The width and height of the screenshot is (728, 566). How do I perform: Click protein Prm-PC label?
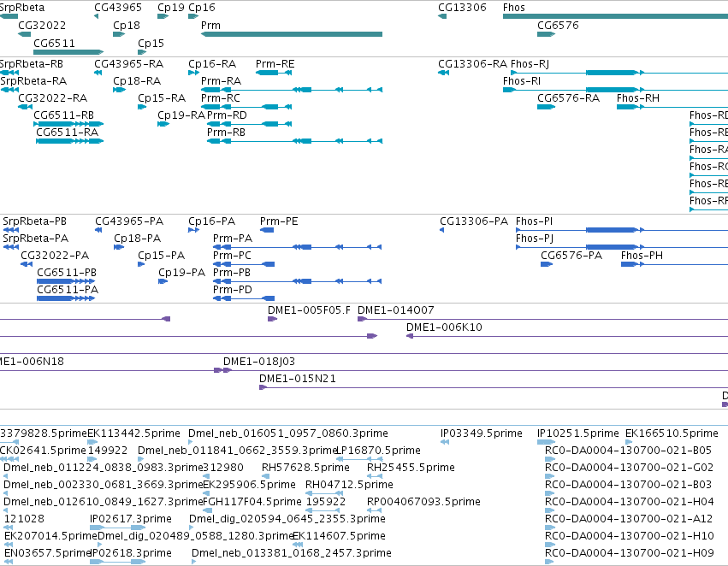(x=232, y=256)
